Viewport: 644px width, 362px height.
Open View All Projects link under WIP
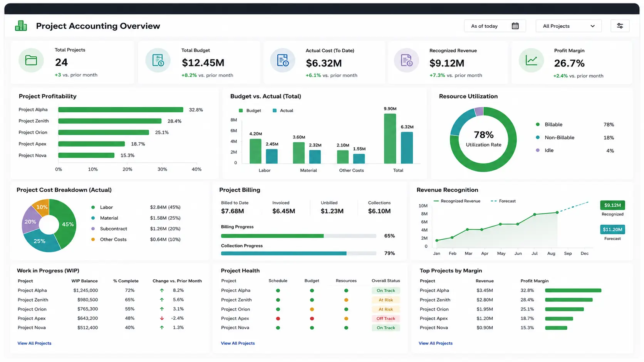pos(34,343)
